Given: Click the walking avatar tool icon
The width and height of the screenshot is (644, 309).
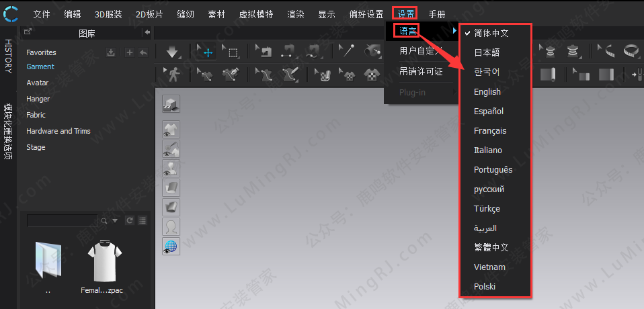Looking at the screenshot, I should pyautogui.click(x=173, y=74).
